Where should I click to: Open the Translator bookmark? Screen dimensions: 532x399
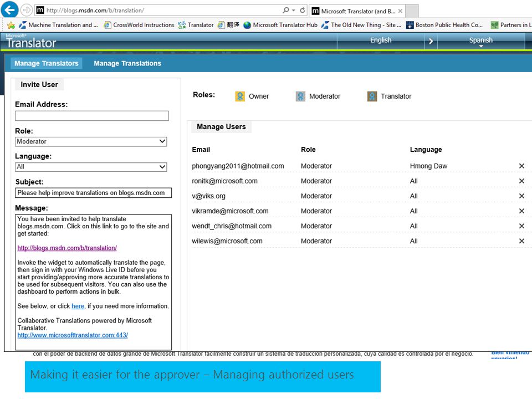[x=196, y=25]
